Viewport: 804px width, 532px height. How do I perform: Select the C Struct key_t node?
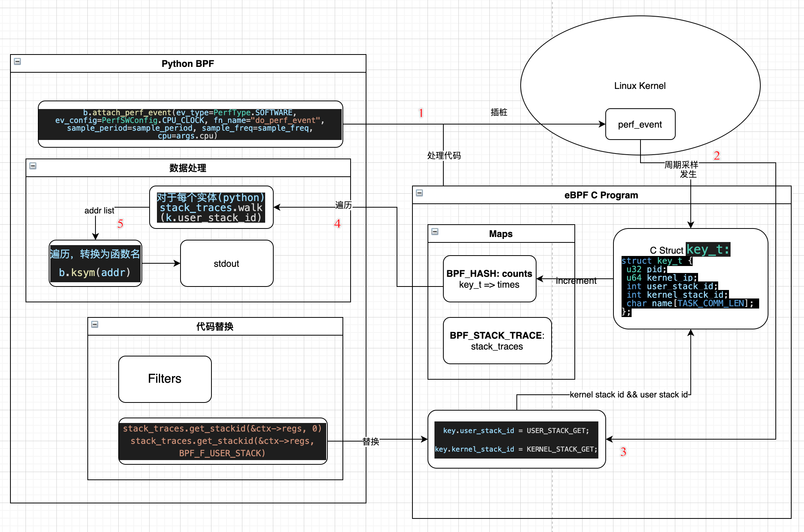click(x=691, y=279)
